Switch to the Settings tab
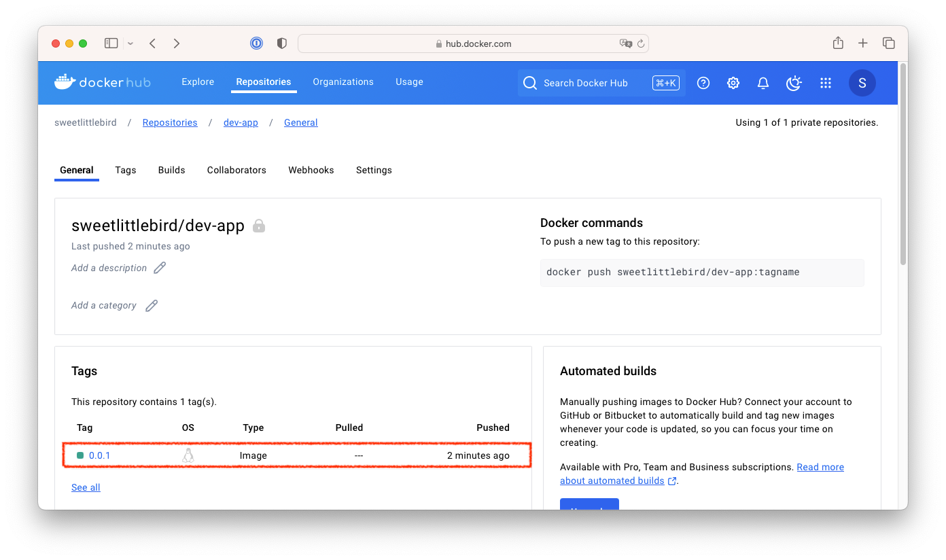 click(x=374, y=170)
